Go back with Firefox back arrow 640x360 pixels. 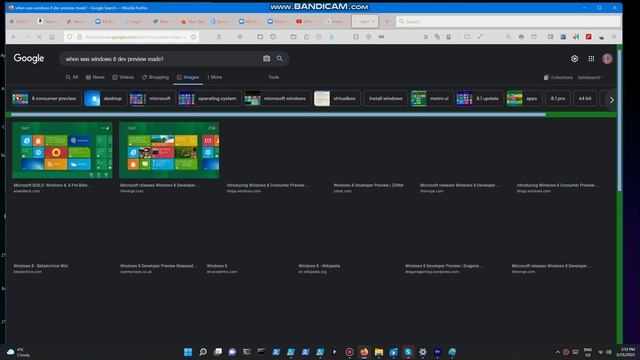coord(14,37)
